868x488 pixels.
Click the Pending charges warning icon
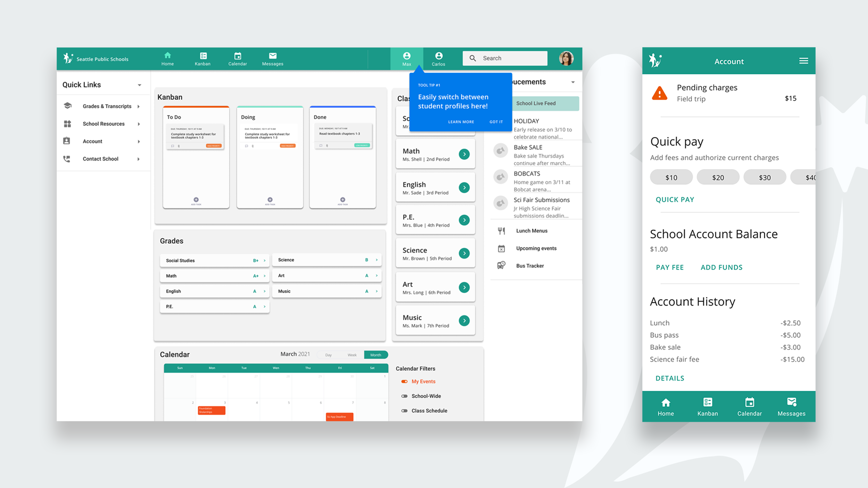coord(659,93)
